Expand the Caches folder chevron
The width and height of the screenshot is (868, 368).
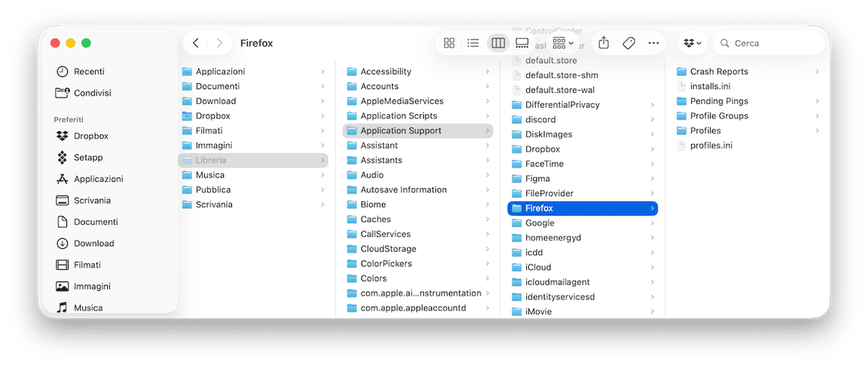488,219
